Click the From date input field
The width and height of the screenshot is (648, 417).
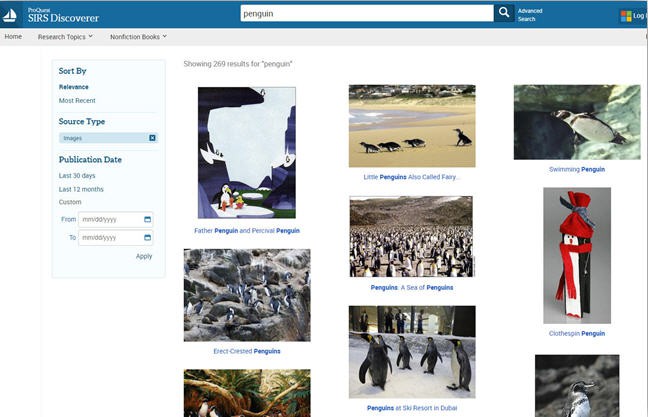point(109,219)
